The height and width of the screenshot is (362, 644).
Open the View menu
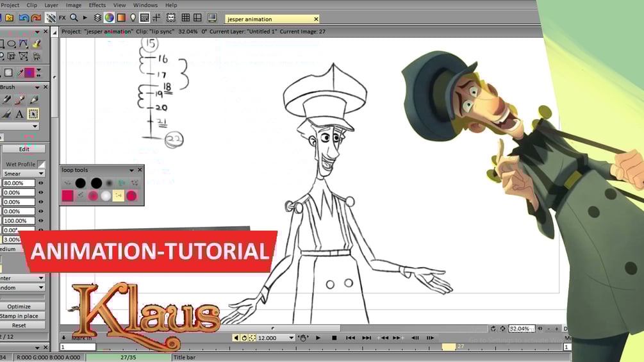click(120, 5)
